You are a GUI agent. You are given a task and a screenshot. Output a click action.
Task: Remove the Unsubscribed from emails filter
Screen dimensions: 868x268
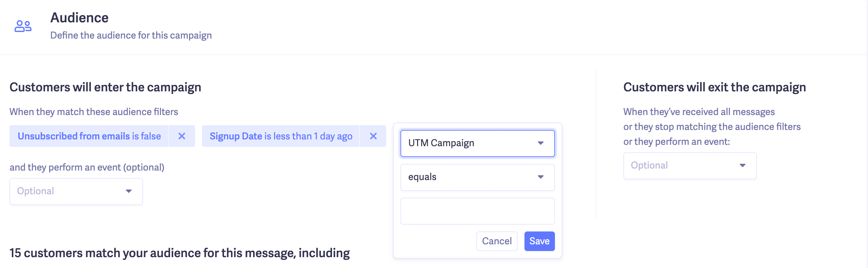(x=182, y=136)
